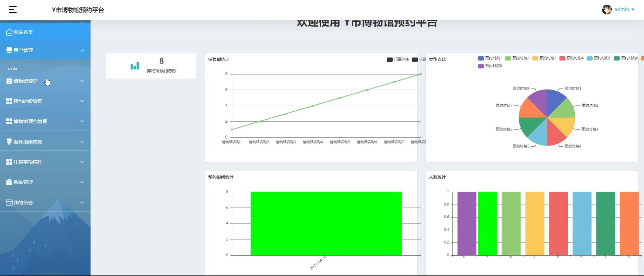Collapse the 用户管理 chevron

82,50
